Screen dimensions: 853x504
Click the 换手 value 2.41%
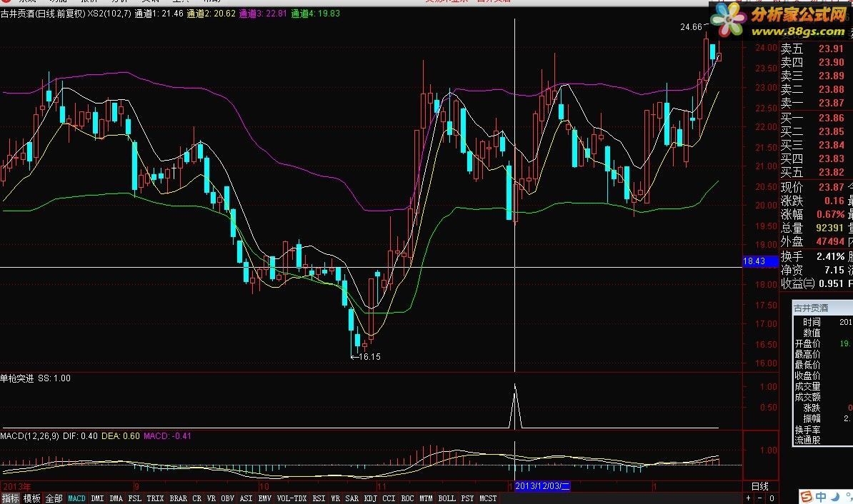[x=831, y=256]
